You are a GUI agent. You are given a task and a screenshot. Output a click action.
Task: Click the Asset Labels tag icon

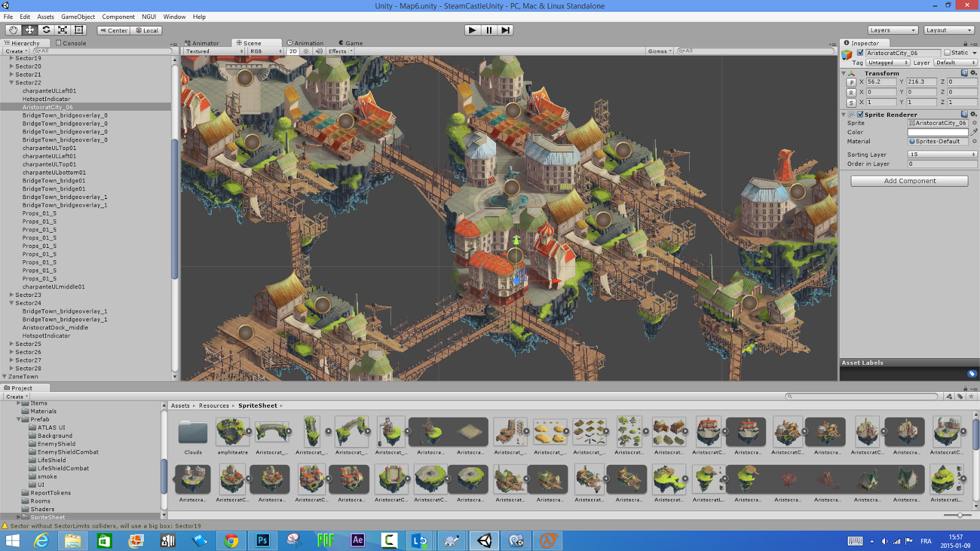971,373
